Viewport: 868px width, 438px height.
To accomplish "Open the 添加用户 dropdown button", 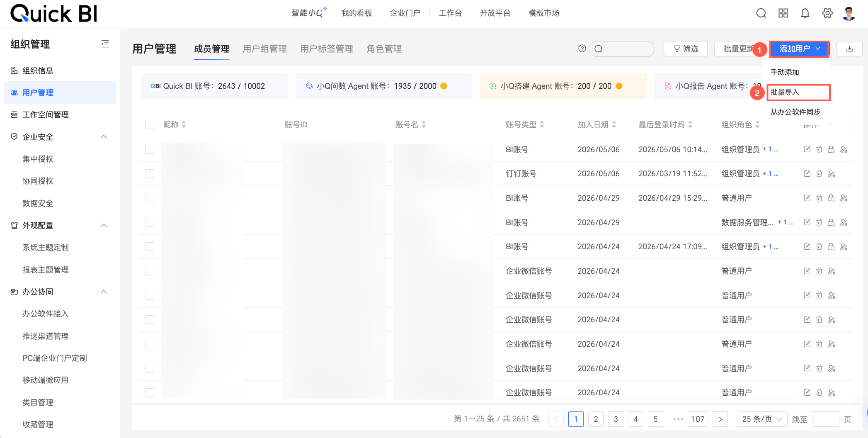I will point(799,49).
